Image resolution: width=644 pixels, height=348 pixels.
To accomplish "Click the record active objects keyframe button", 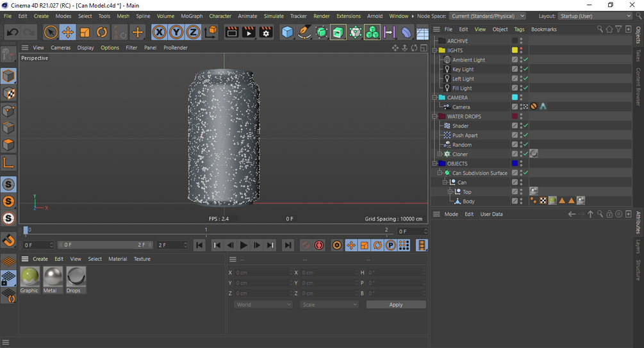I will (306, 245).
